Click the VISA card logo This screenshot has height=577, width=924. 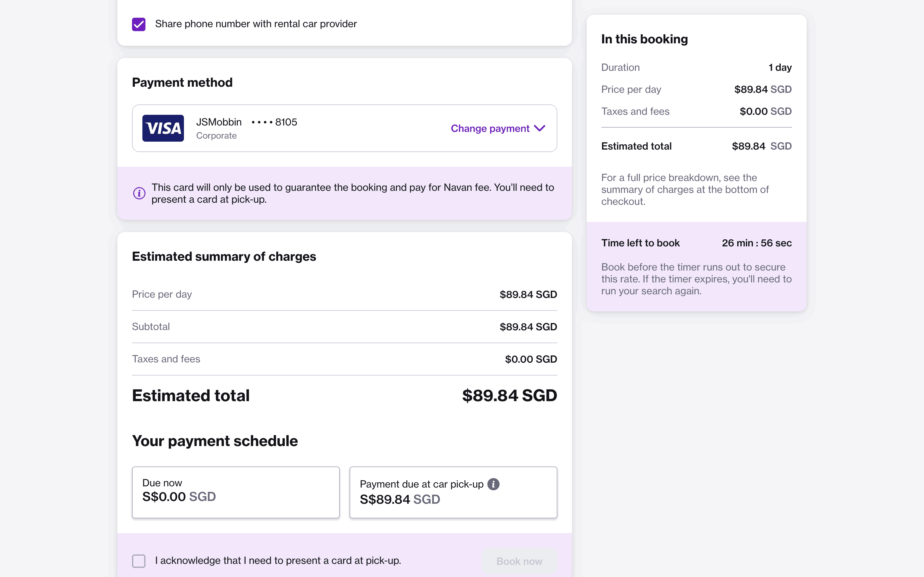(163, 128)
